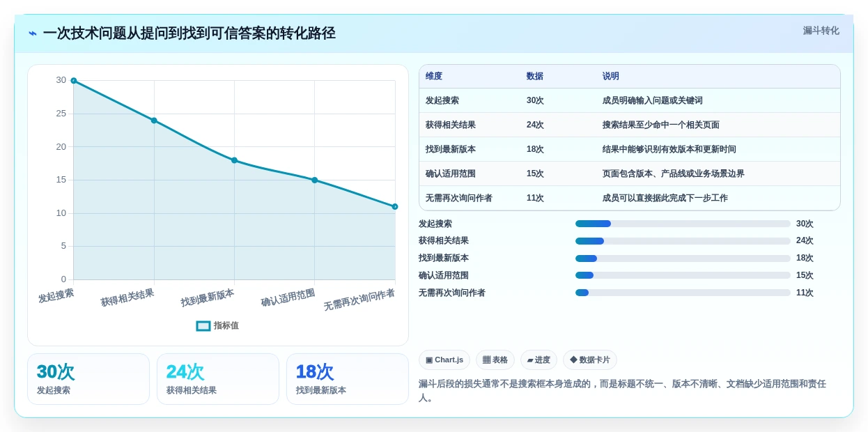Click the chart point at 获得相关结果
This screenshot has height=432, width=868.
154,121
